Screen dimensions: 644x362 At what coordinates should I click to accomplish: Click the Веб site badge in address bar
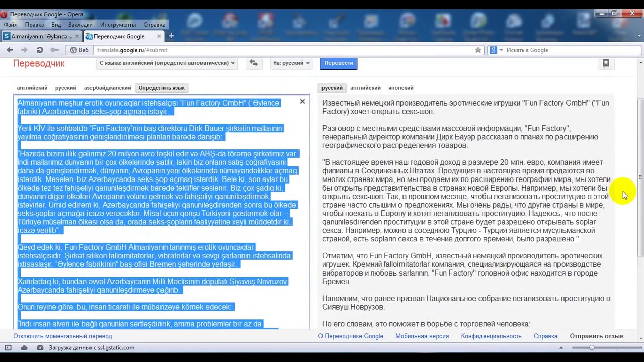[x=79, y=50]
